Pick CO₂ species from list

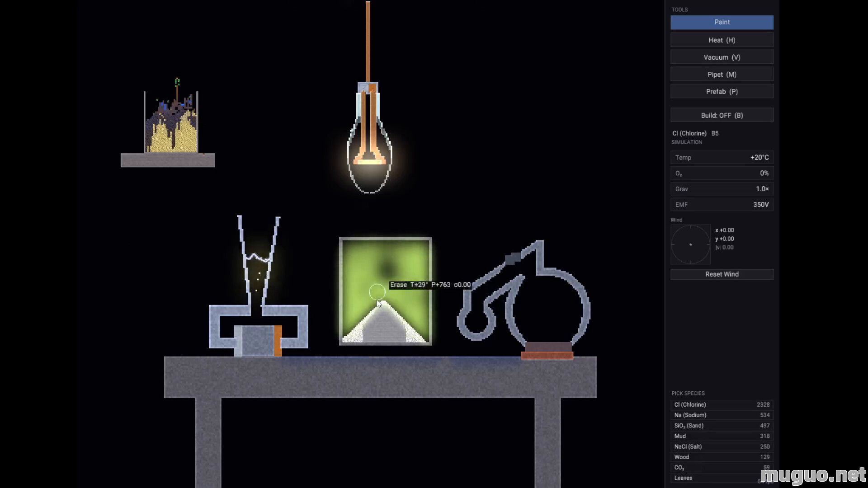point(722,467)
